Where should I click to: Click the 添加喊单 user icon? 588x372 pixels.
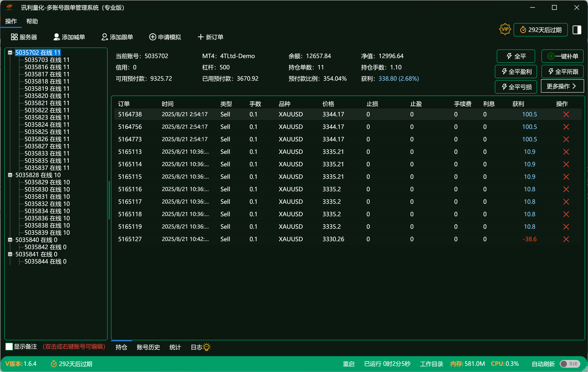[56, 37]
